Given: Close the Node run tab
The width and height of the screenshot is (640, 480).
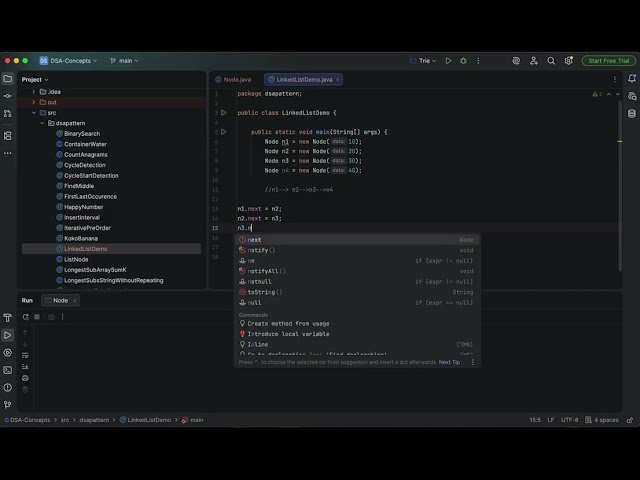Looking at the screenshot, I should click(x=75, y=301).
